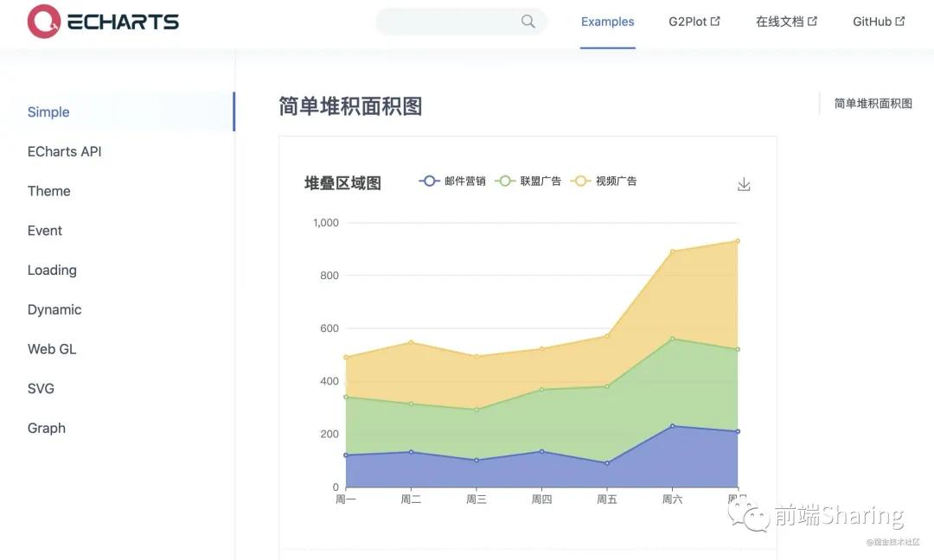Click external link icon beside 在线文档
Screen dimensions: 934x560
(812, 22)
